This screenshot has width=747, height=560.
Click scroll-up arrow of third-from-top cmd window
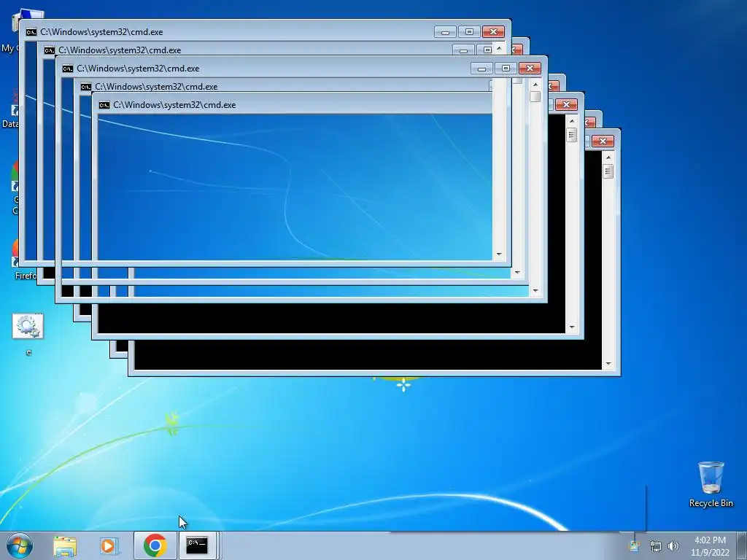coord(535,85)
